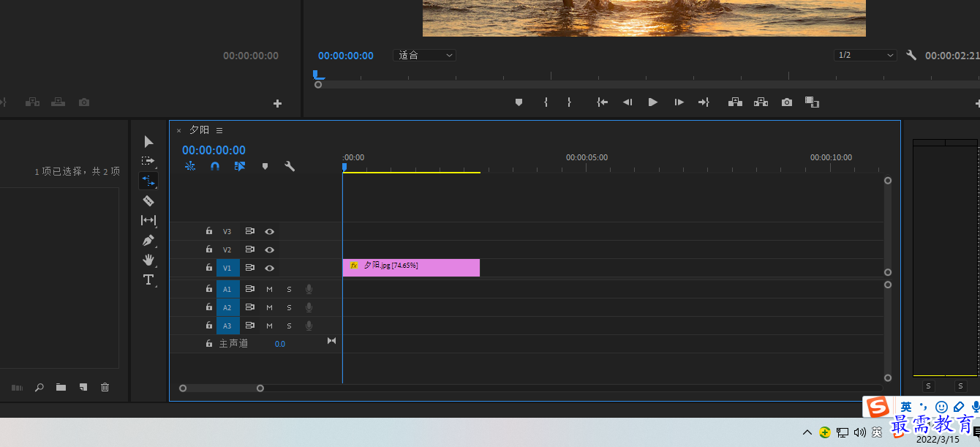Viewport: 980px width, 447px height.
Task: Enable voice-over record on A2
Action: 309,307
